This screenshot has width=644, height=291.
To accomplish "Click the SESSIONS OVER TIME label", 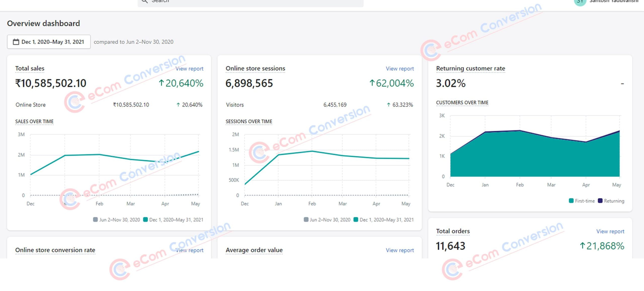I will [x=249, y=121].
